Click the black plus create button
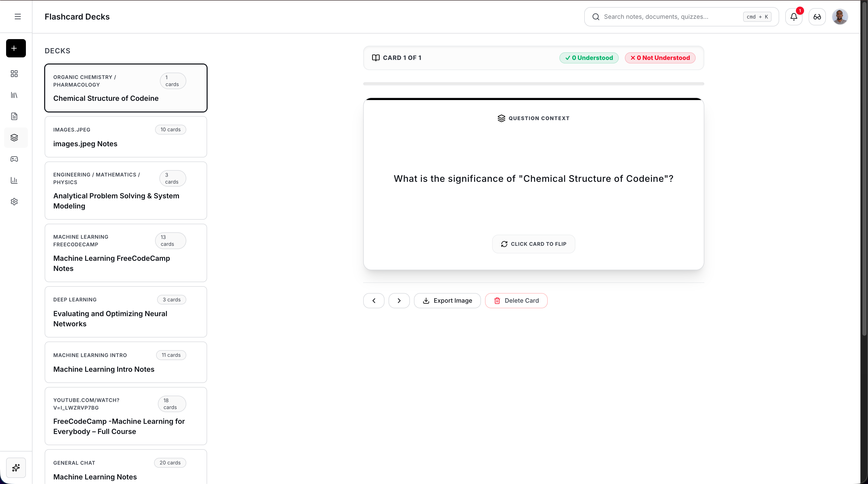This screenshot has height=484, width=868. pos(16,48)
